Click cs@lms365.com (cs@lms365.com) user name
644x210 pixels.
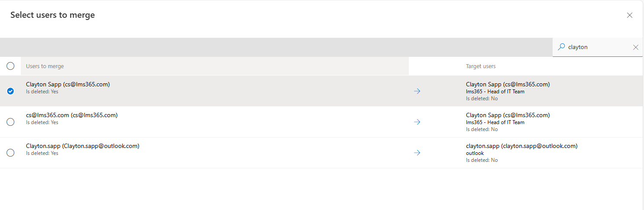[72, 115]
